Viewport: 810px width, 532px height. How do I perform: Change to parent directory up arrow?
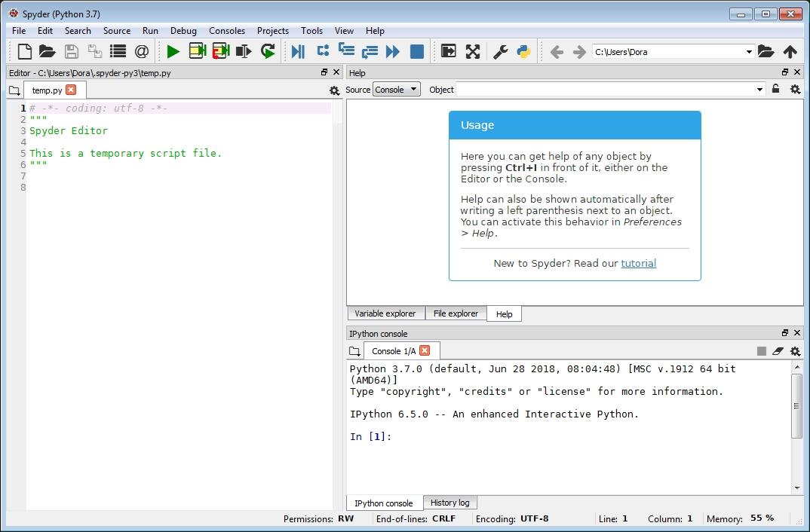[x=790, y=51]
